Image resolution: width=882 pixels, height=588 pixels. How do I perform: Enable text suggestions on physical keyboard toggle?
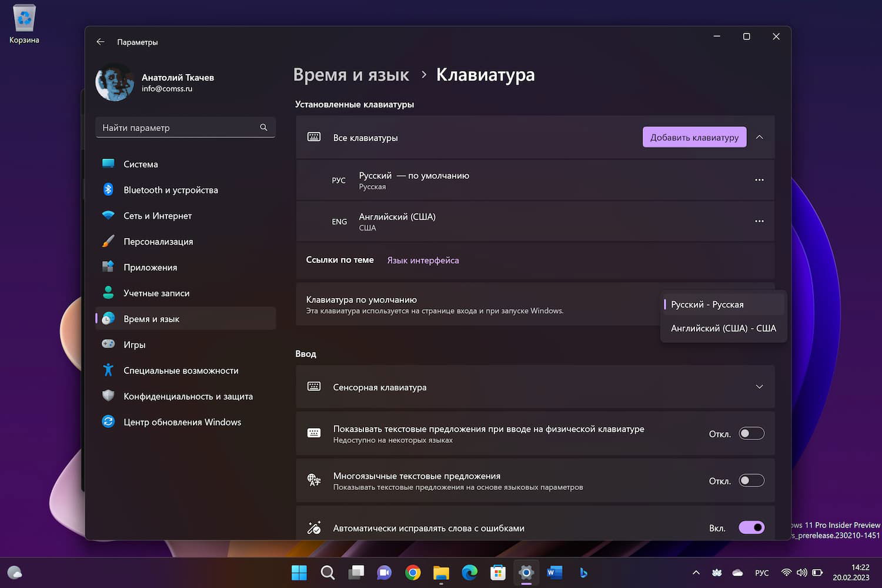click(x=751, y=433)
